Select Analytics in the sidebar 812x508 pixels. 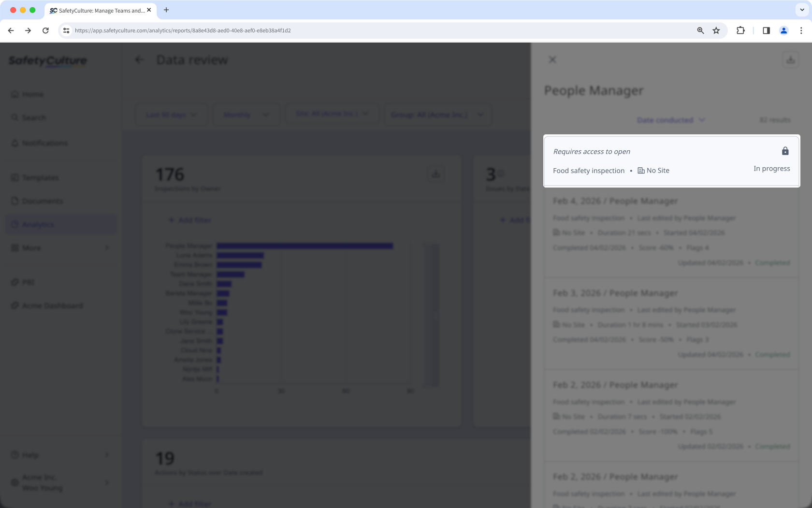click(x=61, y=224)
